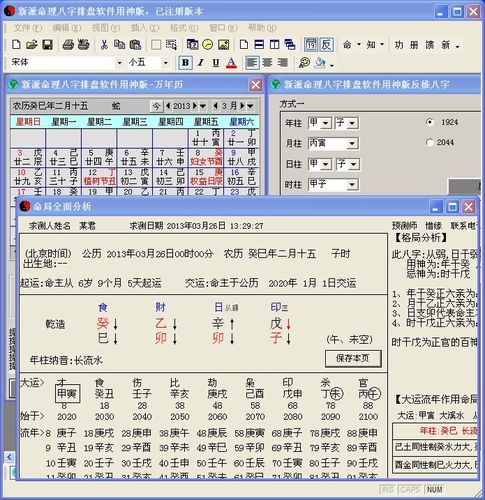Open the 年柱 heavenly stem dropdown 甲
The image size is (485, 500).
(326, 124)
